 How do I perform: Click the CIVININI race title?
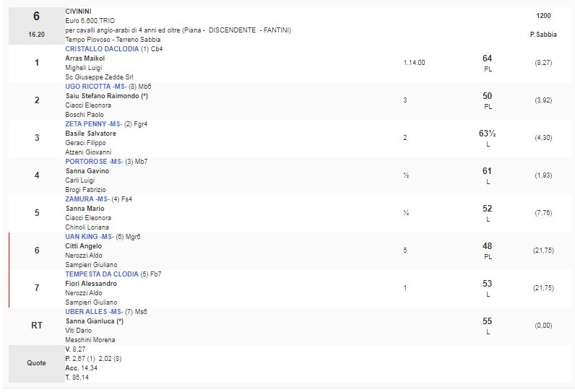(78, 12)
